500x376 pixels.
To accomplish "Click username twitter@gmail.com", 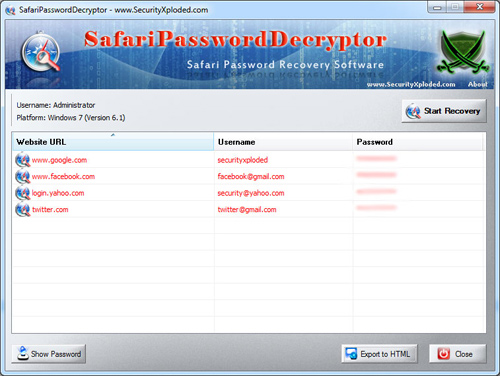I will point(247,210).
